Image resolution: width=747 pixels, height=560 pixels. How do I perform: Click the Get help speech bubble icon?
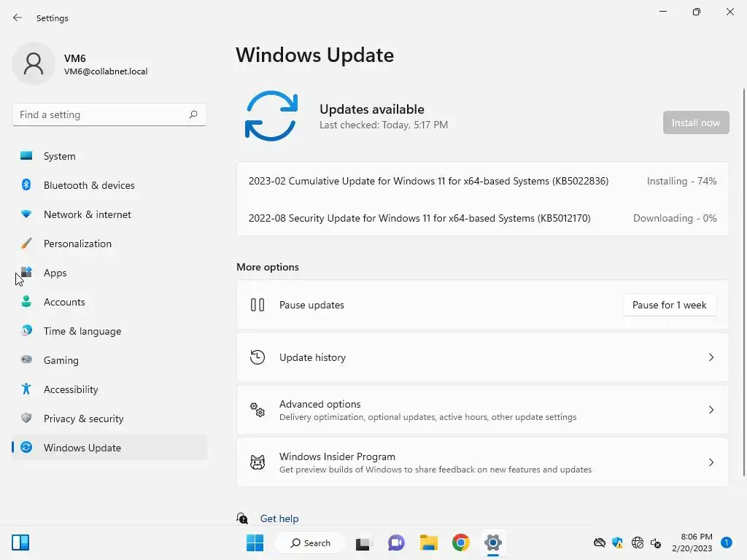click(242, 518)
